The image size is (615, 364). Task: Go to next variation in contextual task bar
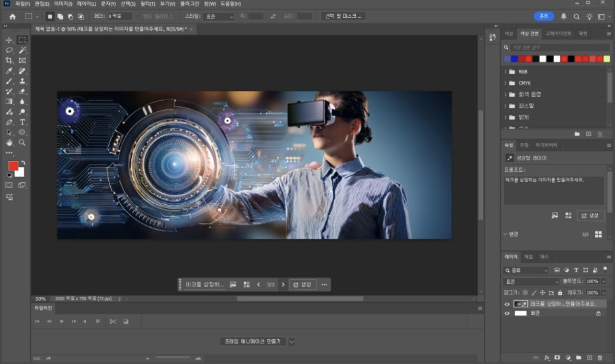tap(283, 285)
